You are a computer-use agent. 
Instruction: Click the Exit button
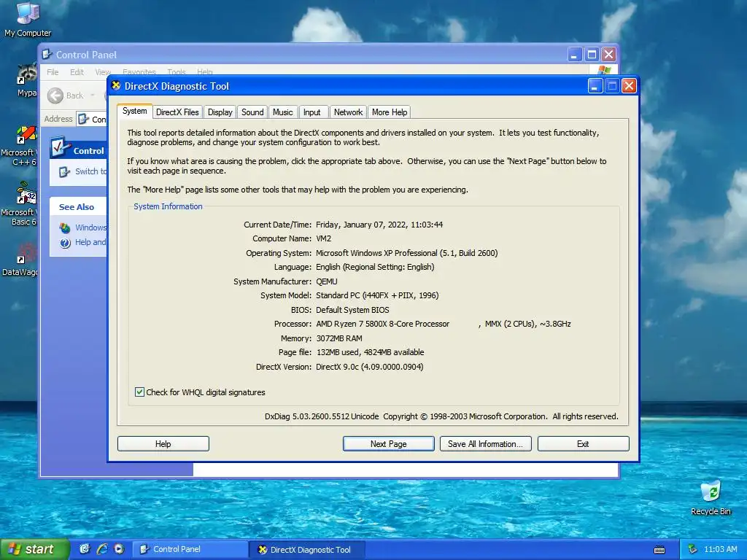(x=583, y=444)
